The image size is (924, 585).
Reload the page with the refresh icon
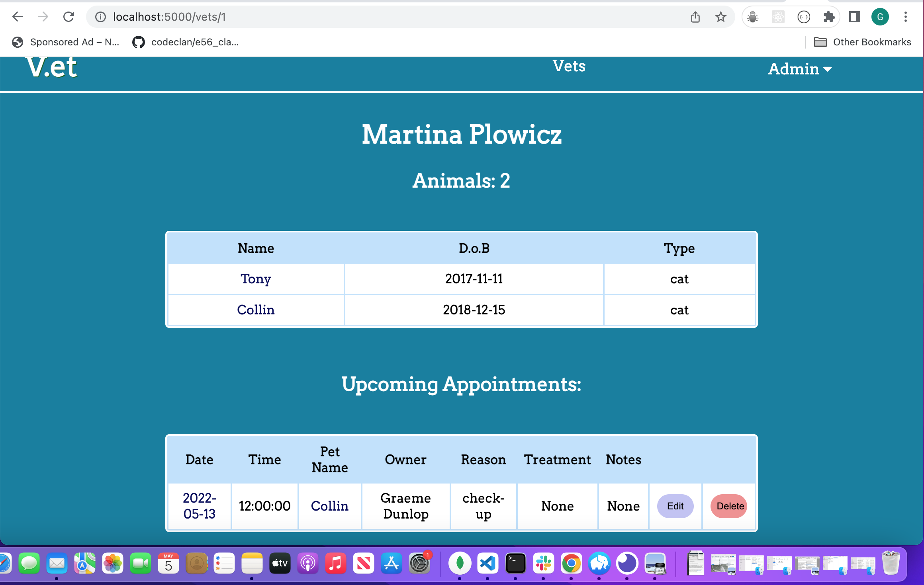tap(69, 17)
